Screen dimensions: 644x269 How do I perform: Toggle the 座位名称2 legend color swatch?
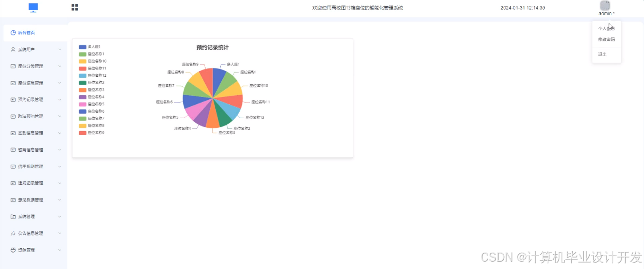[82, 82]
